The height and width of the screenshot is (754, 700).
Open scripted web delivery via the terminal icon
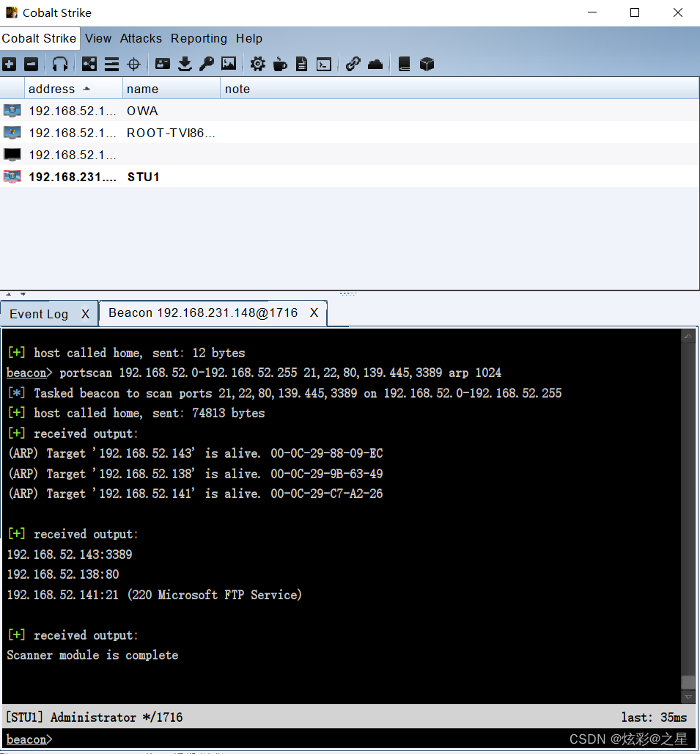coord(324,64)
